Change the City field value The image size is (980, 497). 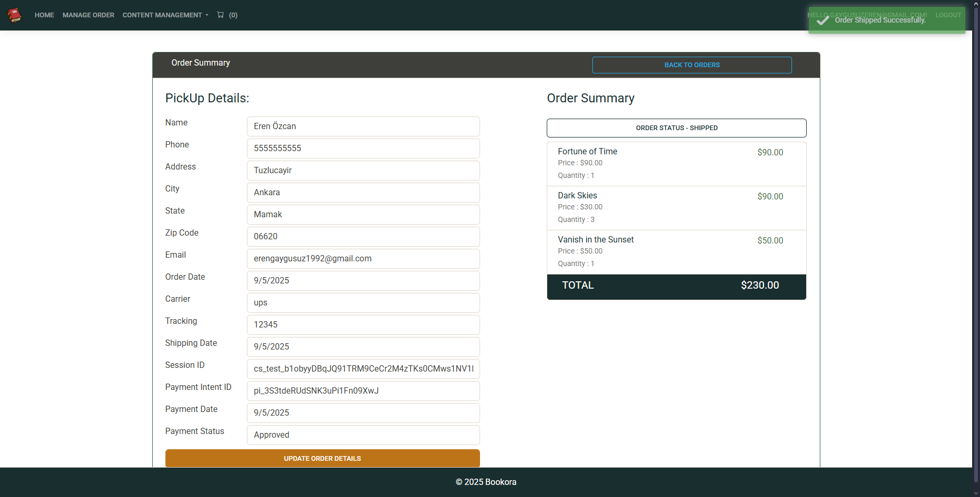(363, 193)
